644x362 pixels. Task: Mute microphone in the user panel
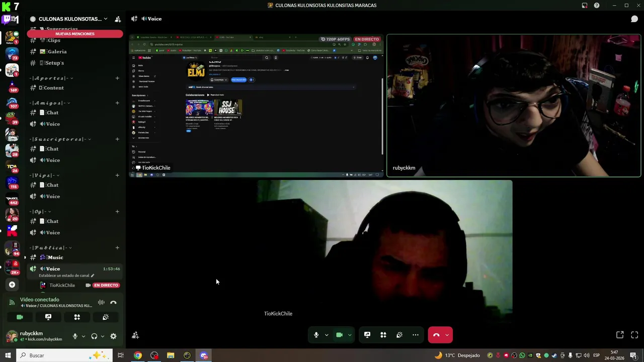click(75, 336)
